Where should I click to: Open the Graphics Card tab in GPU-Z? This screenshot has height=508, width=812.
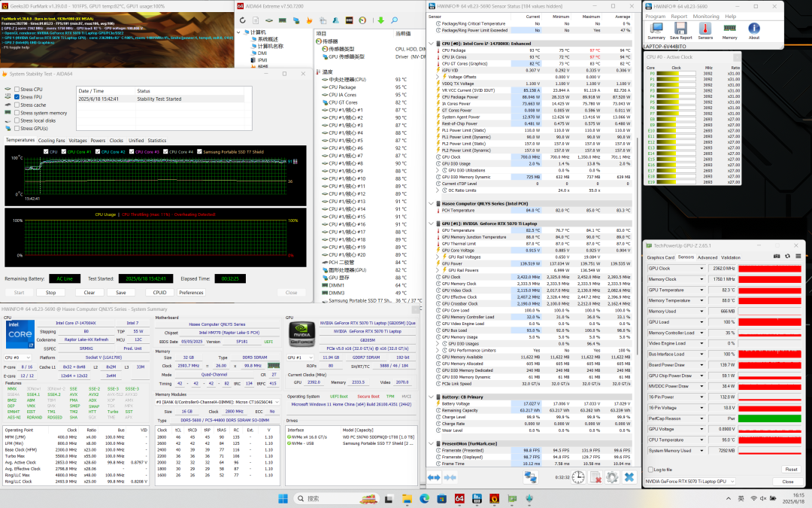tap(660, 257)
